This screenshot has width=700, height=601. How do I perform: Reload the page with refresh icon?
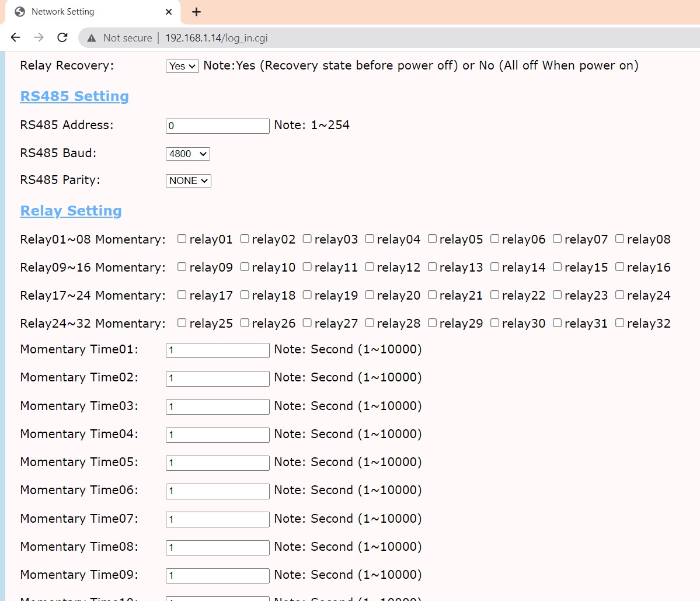pos(62,37)
